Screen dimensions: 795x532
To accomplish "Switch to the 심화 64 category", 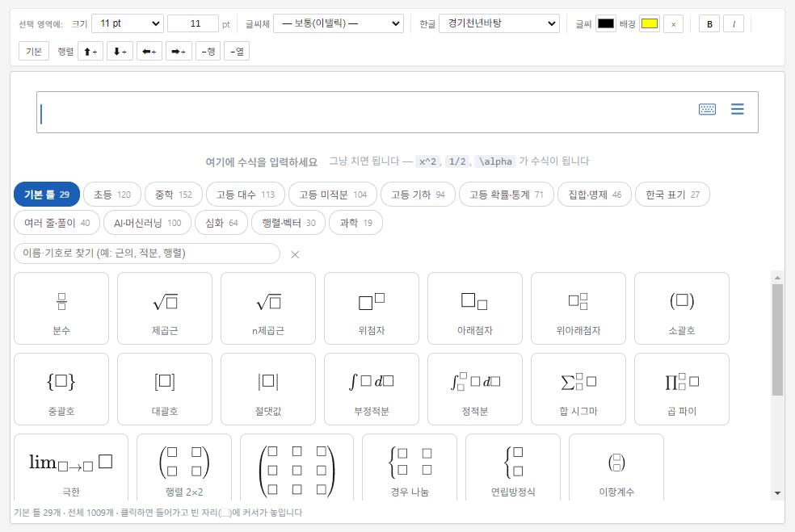I will 221,223.
